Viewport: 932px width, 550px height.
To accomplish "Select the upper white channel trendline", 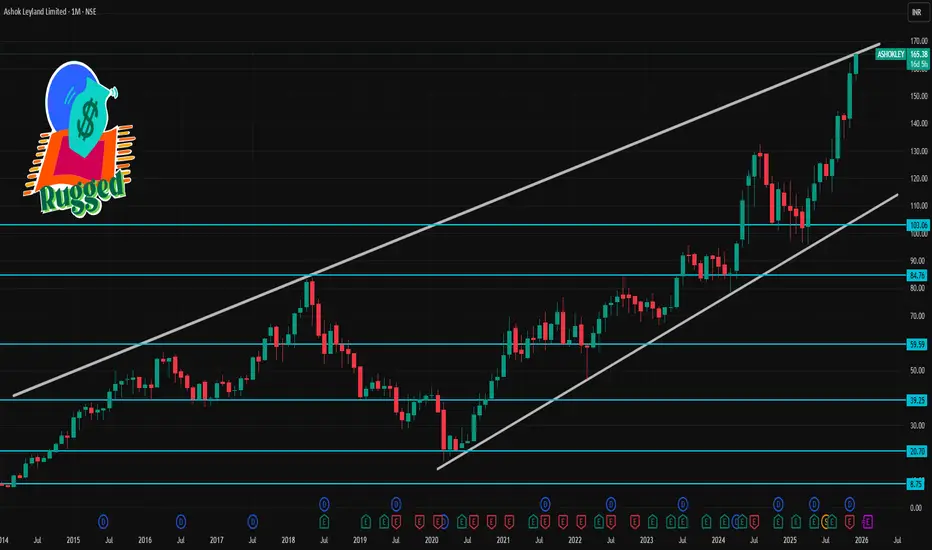I will click(x=446, y=219).
